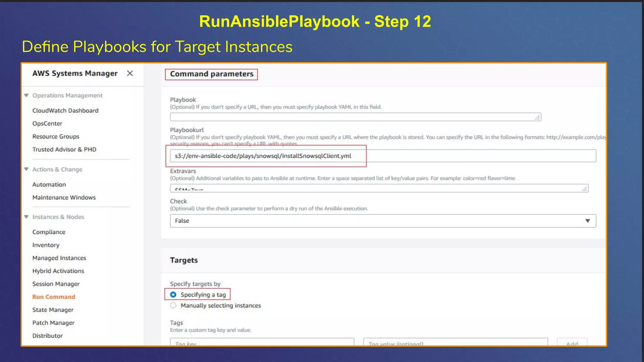The width and height of the screenshot is (644, 362).
Task: Open Hybrid Activations
Action: 58,271
